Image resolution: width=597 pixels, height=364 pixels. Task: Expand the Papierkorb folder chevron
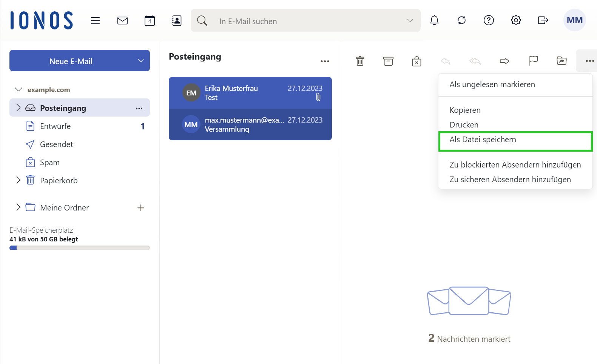click(18, 180)
